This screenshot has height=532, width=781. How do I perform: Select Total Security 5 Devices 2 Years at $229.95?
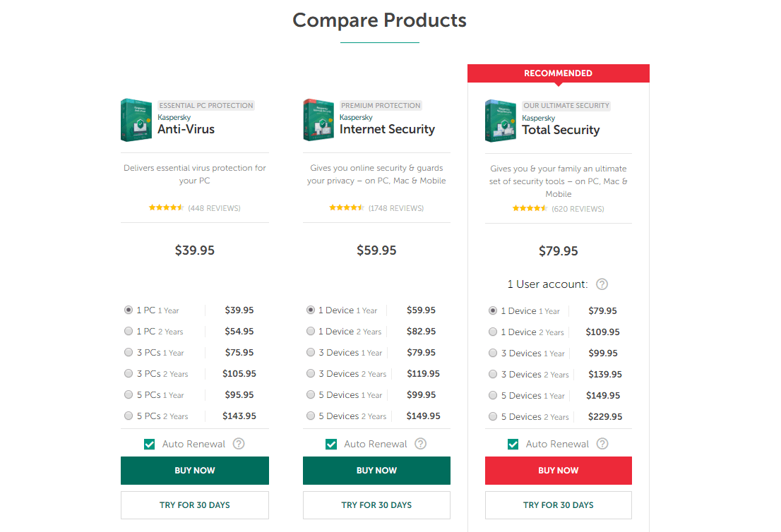coord(493,416)
